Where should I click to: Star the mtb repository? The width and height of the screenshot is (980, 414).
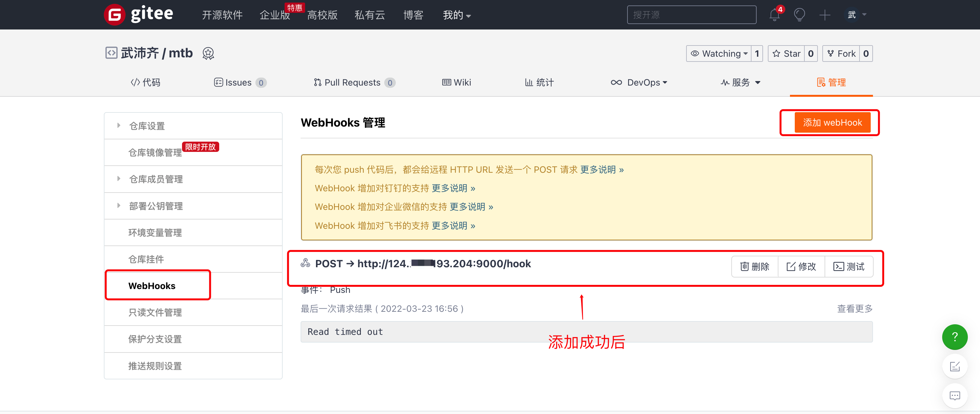click(786, 54)
